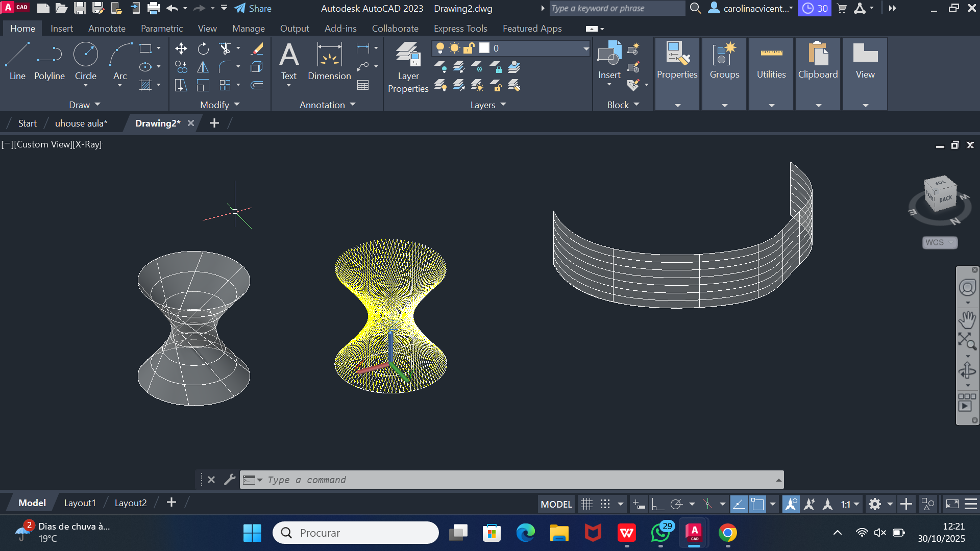Click the Pan hand in navigation bar
The width and height of the screenshot is (980, 551).
967,320
